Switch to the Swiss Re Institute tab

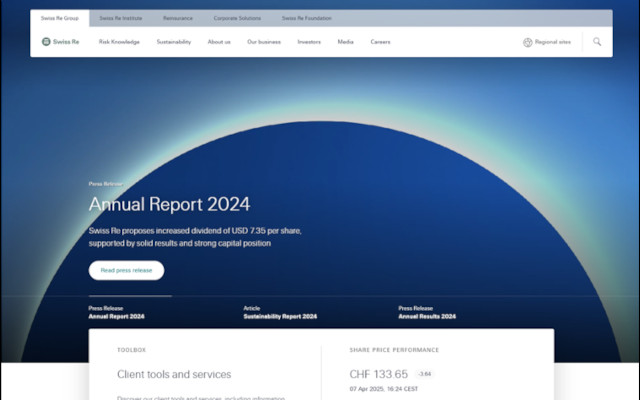(120, 18)
